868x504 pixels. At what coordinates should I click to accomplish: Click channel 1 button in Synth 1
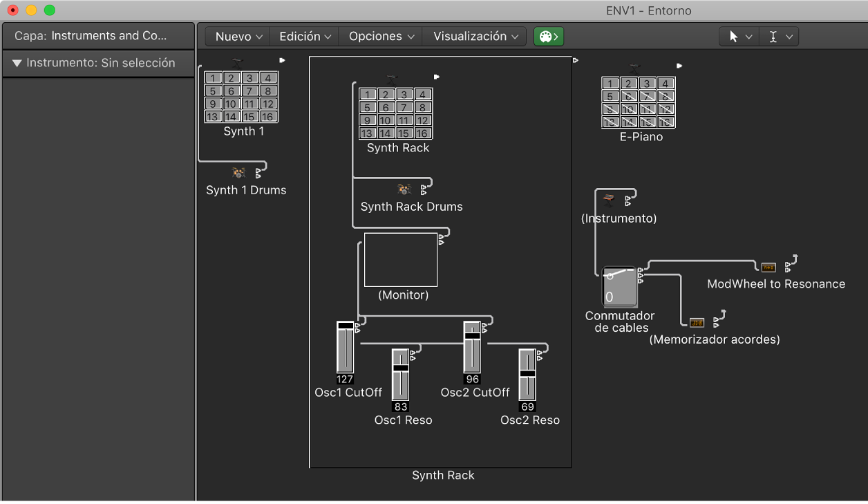tap(214, 78)
